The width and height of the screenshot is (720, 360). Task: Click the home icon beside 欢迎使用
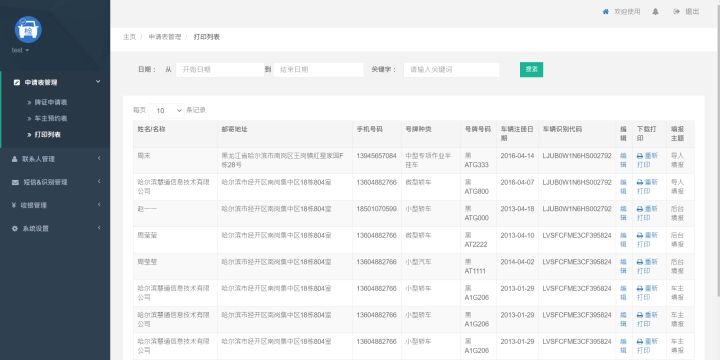(x=606, y=12)
